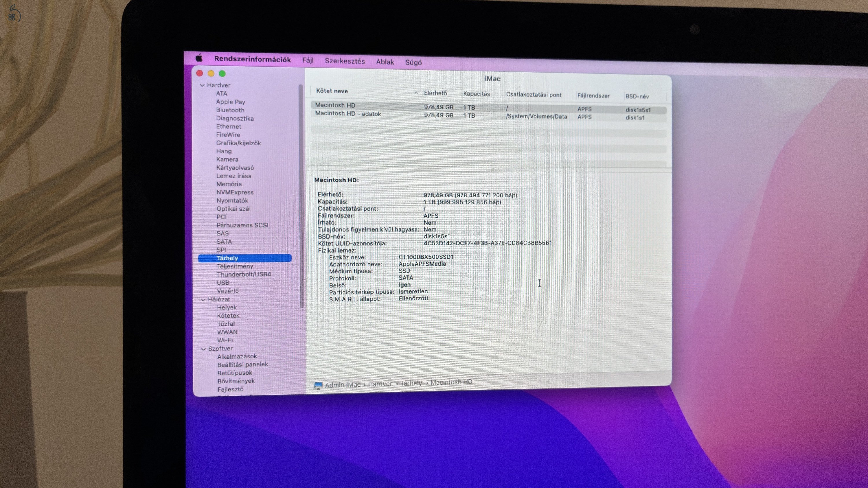This screenshot has height=488, width=868.
Task: Select the Macintosh HD volume row
Action: click(x=488, y=107)
